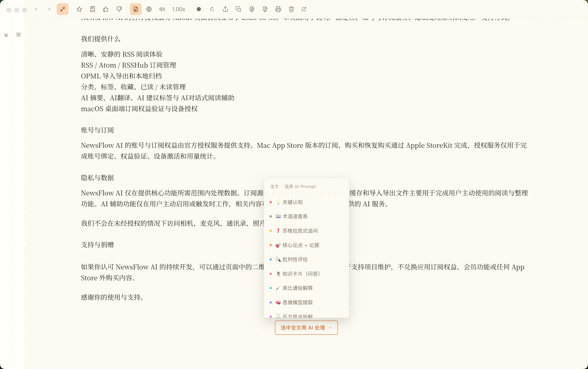
Task: Click the 我们提供什么 heading
Action: (x=101, y=39)
